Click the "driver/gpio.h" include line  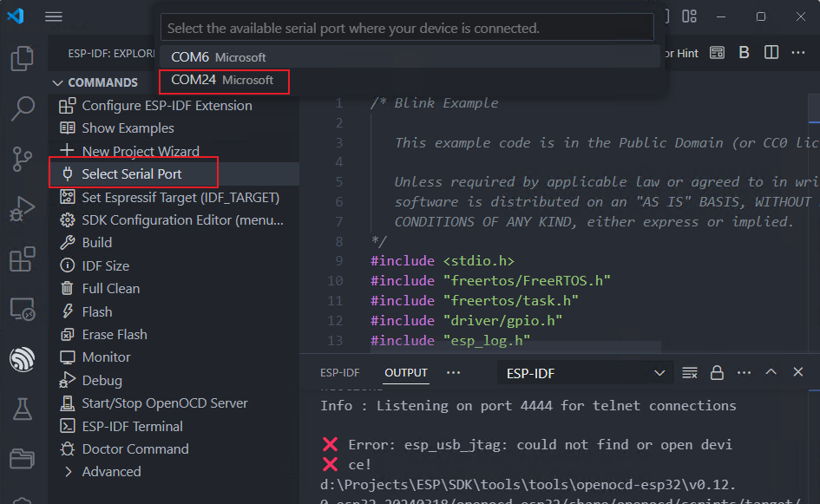[x=467, y=320]
